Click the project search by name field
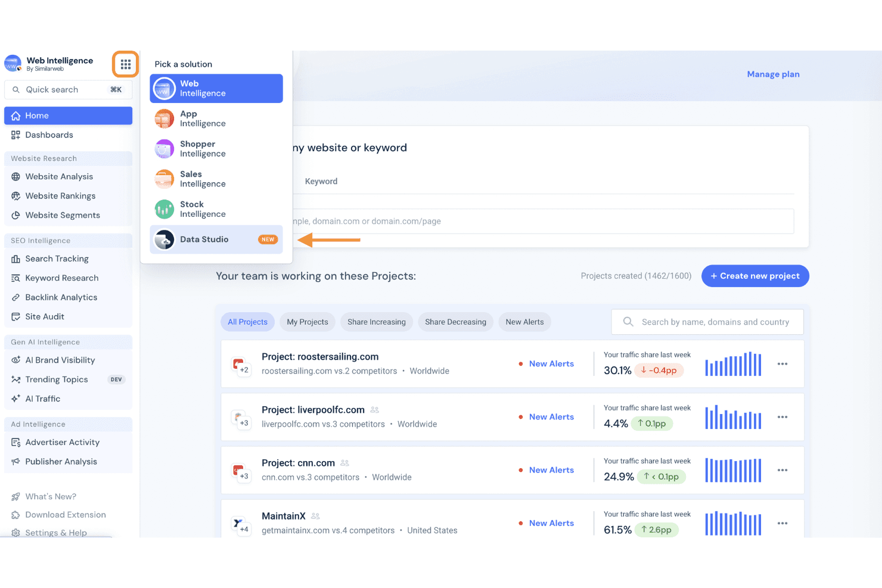This screenshot has height=588, width=882. (707, 322)
